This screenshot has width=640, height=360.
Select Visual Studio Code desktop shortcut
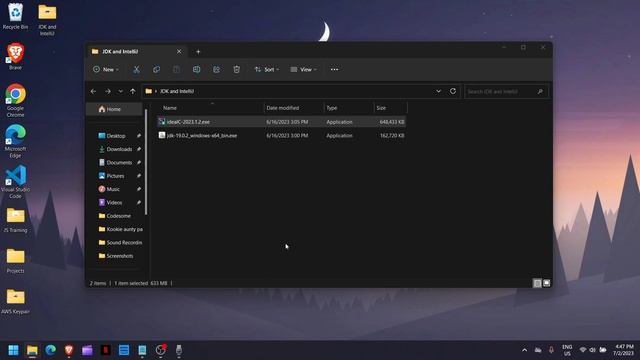click(x=16, y=182)
